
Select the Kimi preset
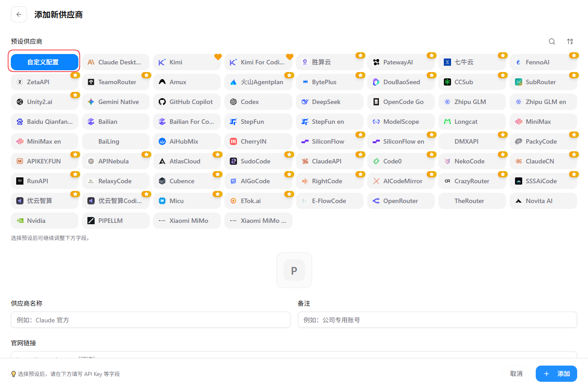pos(187,62)
